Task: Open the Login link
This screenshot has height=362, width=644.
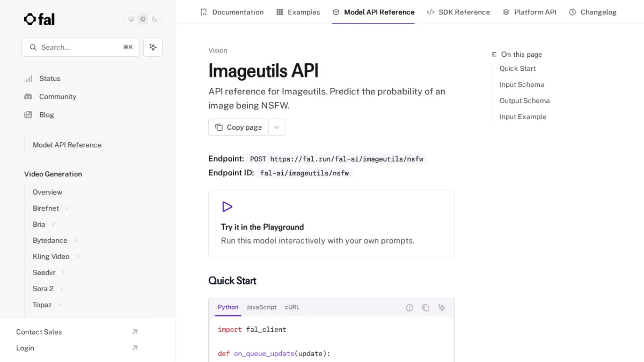Action: (25, 348)
